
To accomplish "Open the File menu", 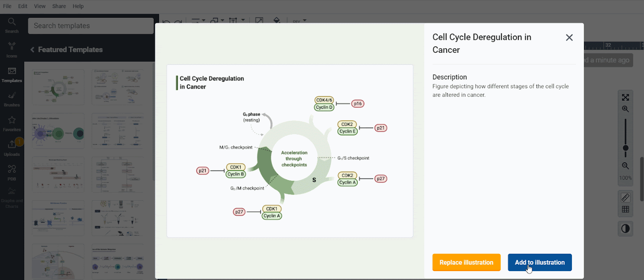I will coord(7,6).
